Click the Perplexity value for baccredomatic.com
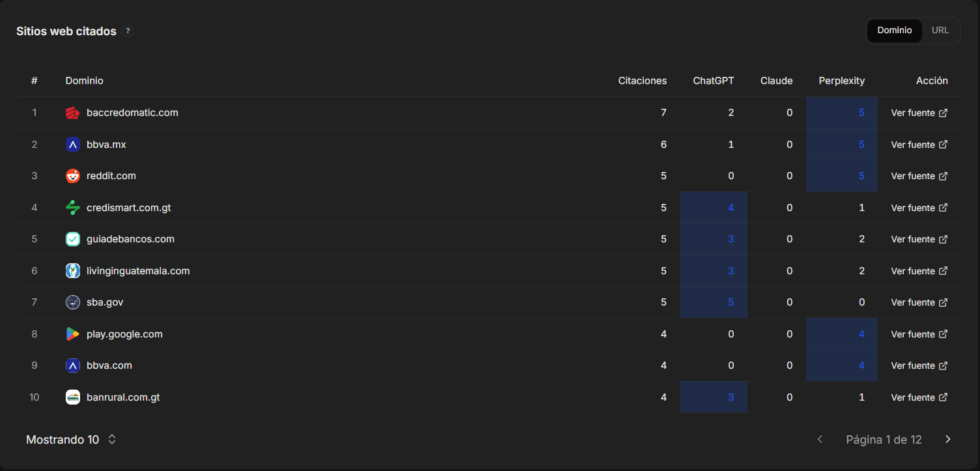980x471 pixels. (x=861, y=113)
